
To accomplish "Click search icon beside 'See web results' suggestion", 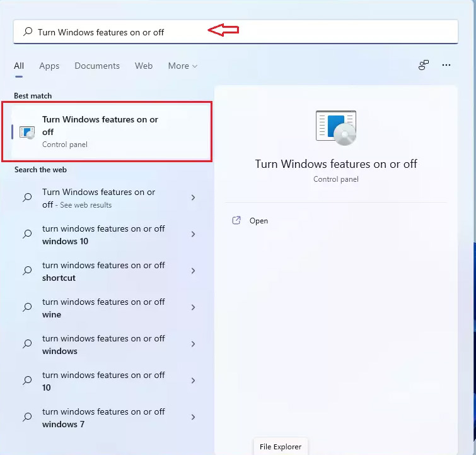I will click(x=27, y=198).
